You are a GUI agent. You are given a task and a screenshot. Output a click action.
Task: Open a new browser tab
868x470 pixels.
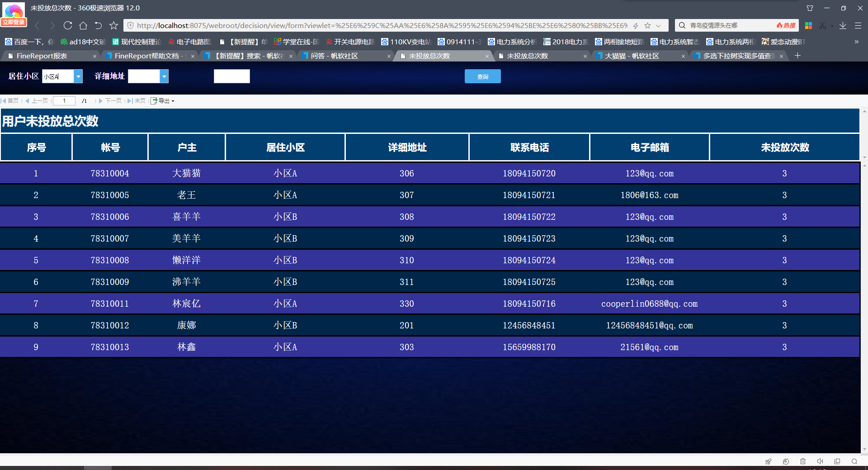point(798,56)
